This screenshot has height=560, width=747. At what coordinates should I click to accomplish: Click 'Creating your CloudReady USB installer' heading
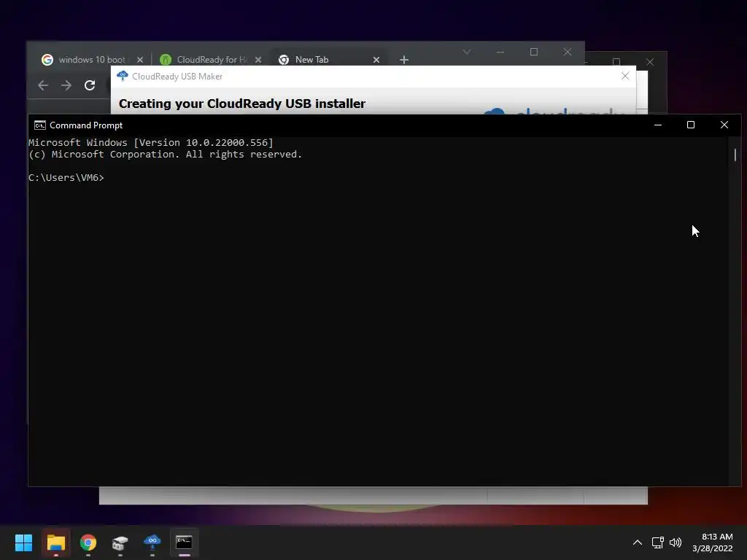pyautogui.click(x=242, y=104)
